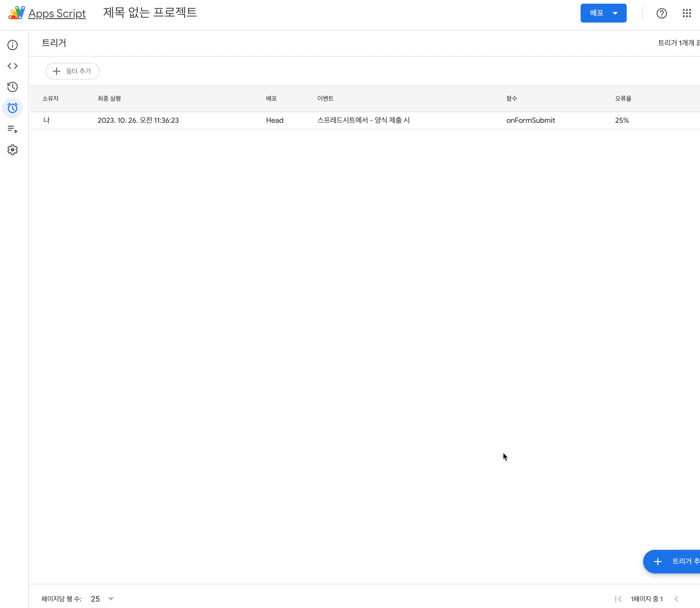Click the 함수 column header
The width and height of the screenshot is (700, 608).
512,98
